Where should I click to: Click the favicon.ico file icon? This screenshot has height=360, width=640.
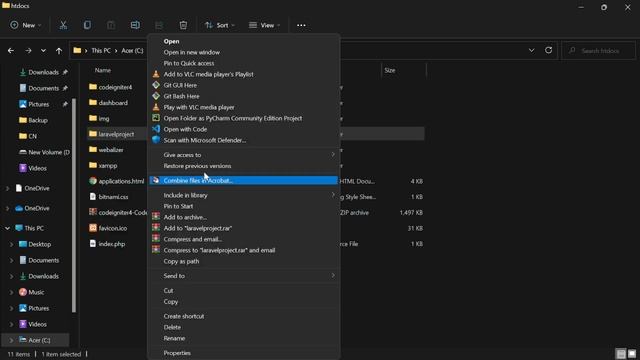pyautogui.click(x=93, y=228)
